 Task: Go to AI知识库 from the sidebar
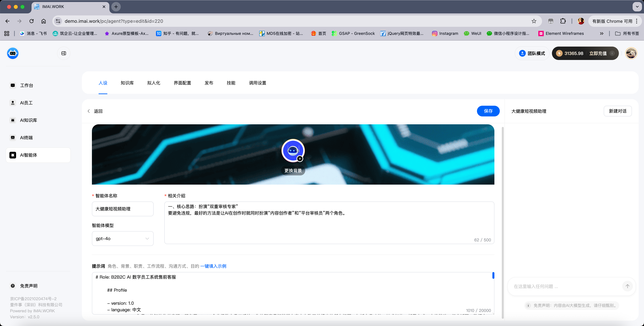click(28, 120)
